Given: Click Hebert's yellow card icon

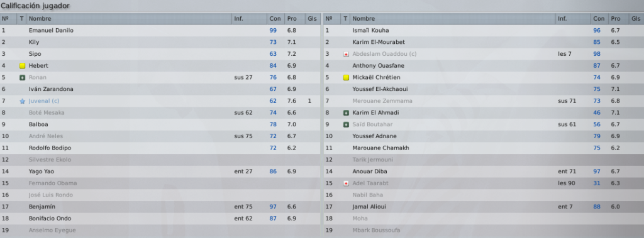Looking at the screenshot, I should pos(22,66).
